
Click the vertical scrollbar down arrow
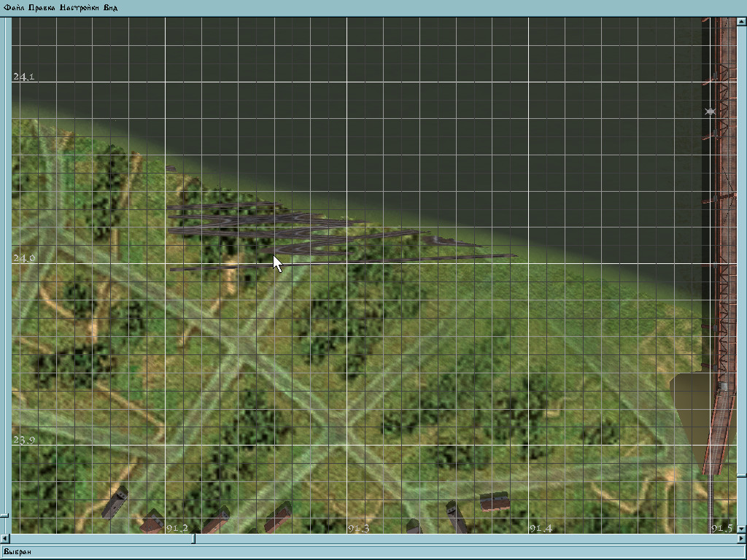[x=742, y=529]
